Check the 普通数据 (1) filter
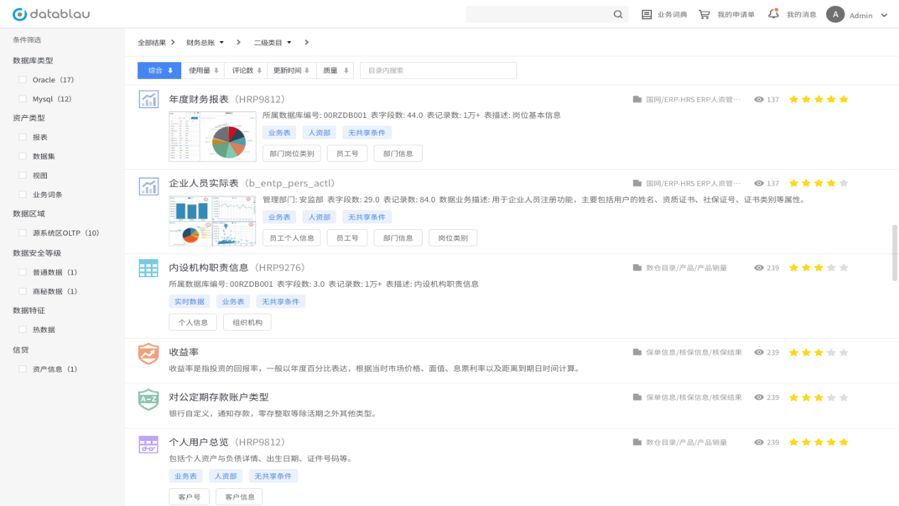The height and width of the screenshot is (506, 899). coord(22,272)
